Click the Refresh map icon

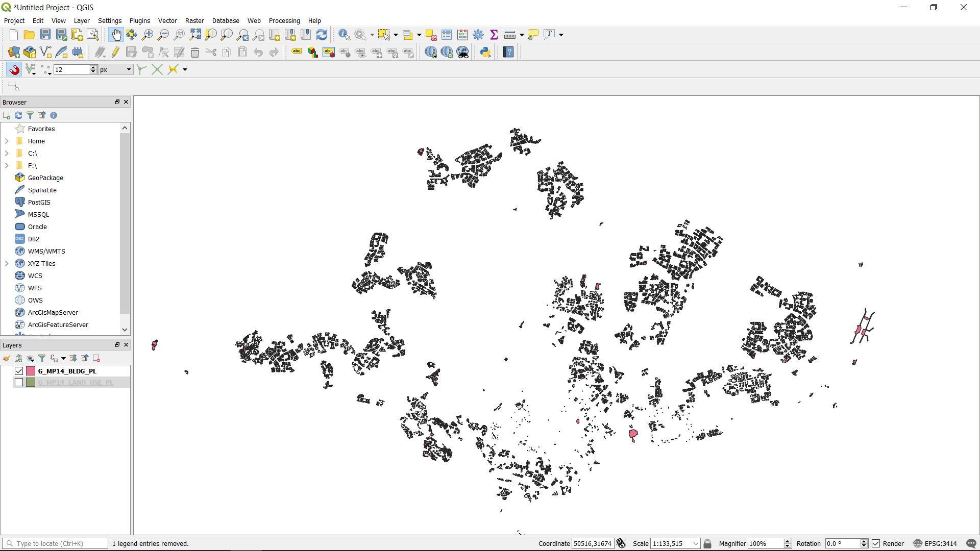(x=322, y=35)
